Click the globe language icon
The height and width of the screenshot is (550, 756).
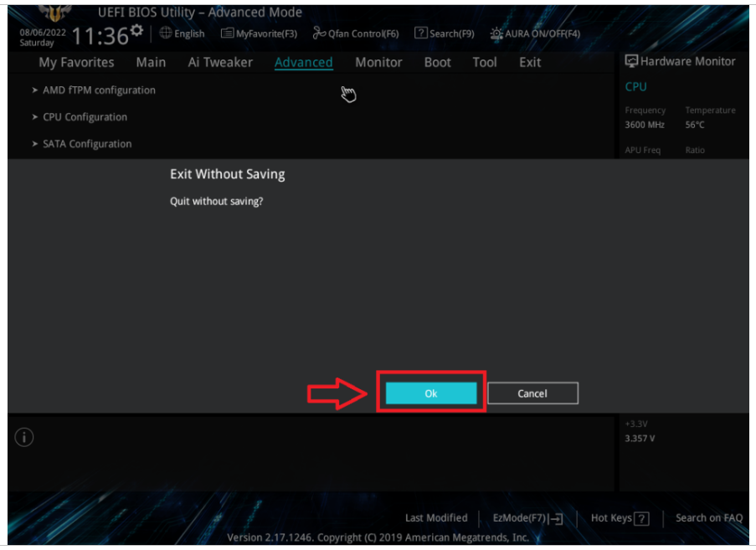(x=166, y=33)
